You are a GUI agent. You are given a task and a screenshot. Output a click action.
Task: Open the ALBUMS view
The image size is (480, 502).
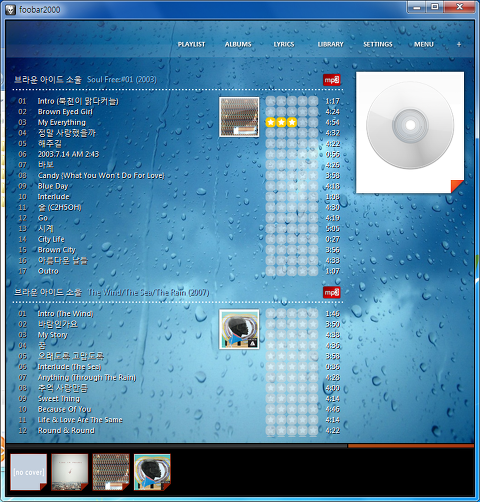(238, 44)
